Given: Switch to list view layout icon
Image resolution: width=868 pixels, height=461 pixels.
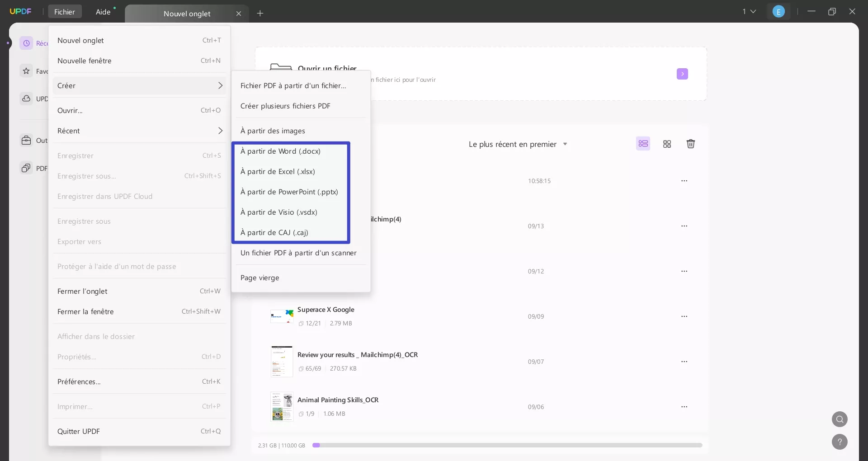Looking at the screenshot, I should pos(643,144).
